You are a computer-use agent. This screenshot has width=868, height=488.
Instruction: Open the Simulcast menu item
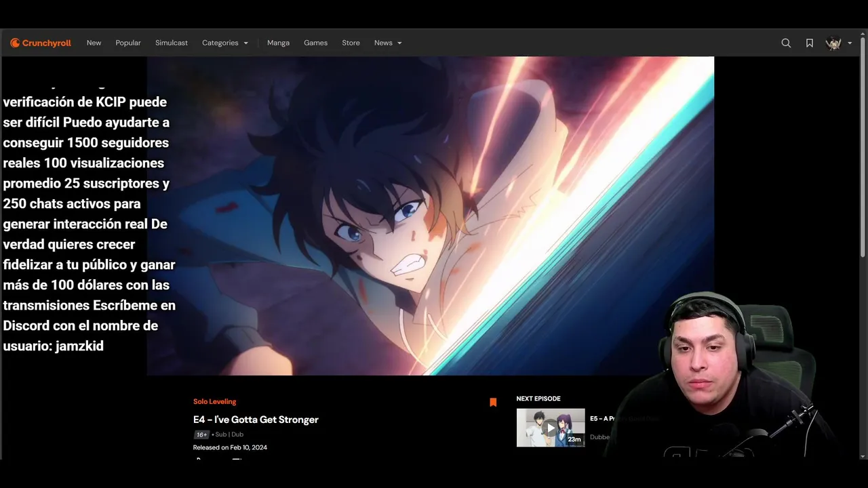pos(172,43)
